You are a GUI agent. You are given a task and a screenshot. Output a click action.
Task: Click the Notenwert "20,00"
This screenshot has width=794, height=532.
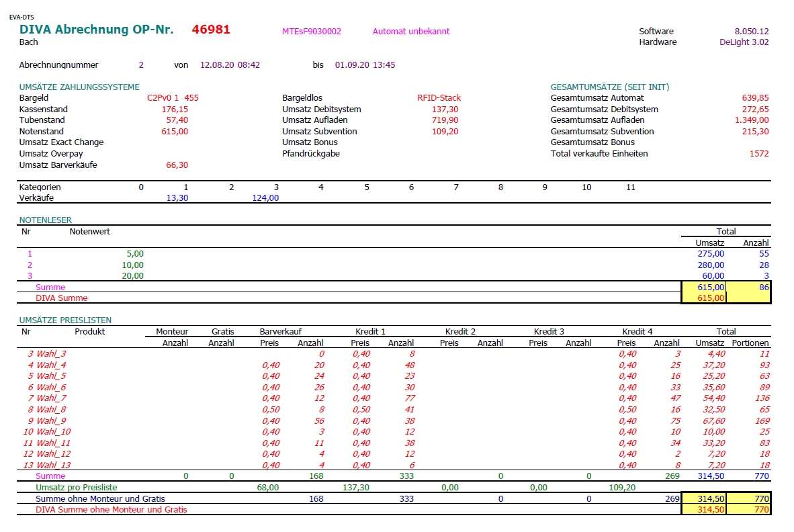pyautogui.click(x=133, y=276)
